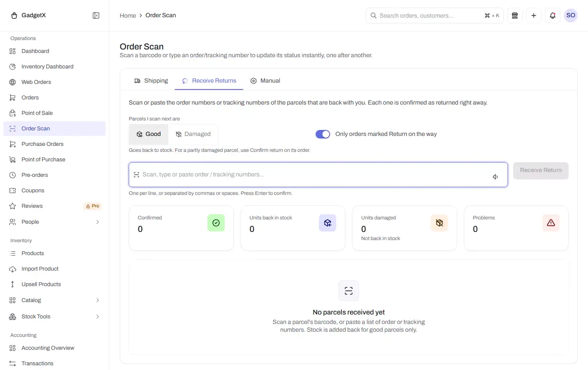Click the Pro badge beside Reviews

coord(92,206)
